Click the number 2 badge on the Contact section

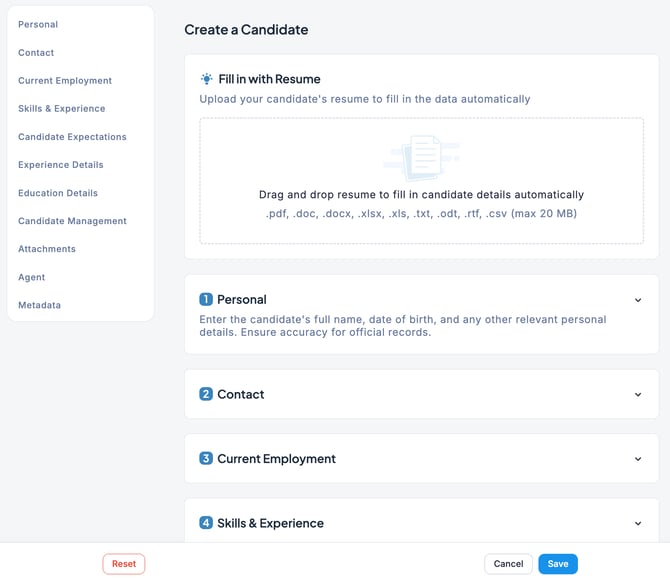(206, 394)
